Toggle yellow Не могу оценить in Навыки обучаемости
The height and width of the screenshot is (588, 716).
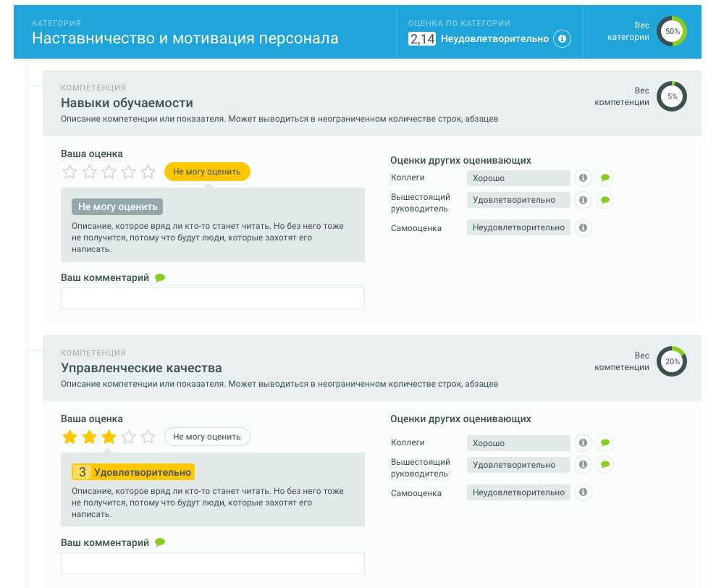point(207,172)
